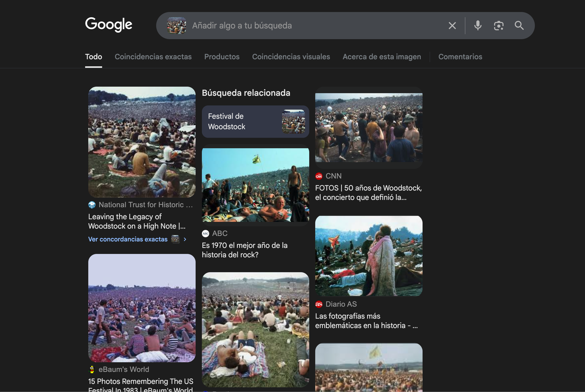Open Google Lens camera search icon
Viewport: 585px width, 392px height.
point(499,26)
